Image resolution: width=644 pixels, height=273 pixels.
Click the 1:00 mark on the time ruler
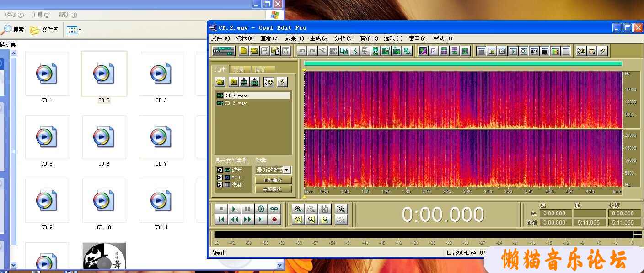point(365,192)
